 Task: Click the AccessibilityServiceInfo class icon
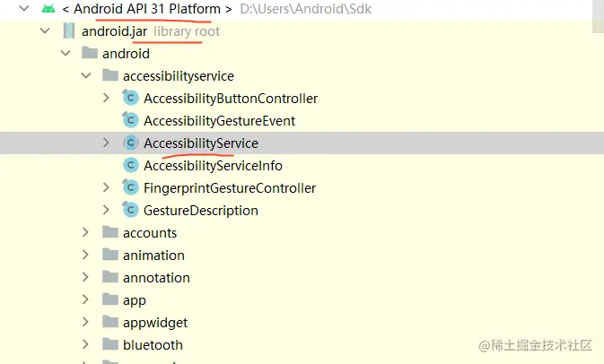pos(130,166)
